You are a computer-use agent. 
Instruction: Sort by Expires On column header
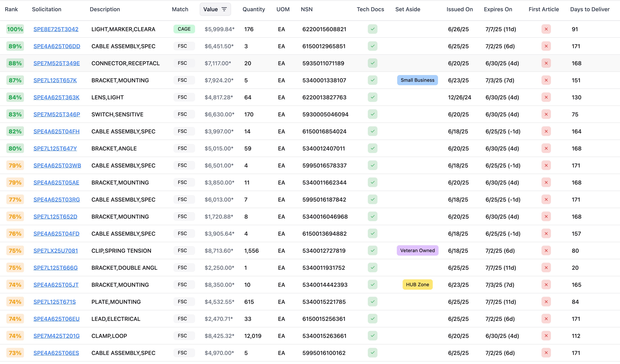tap(498, 9)
